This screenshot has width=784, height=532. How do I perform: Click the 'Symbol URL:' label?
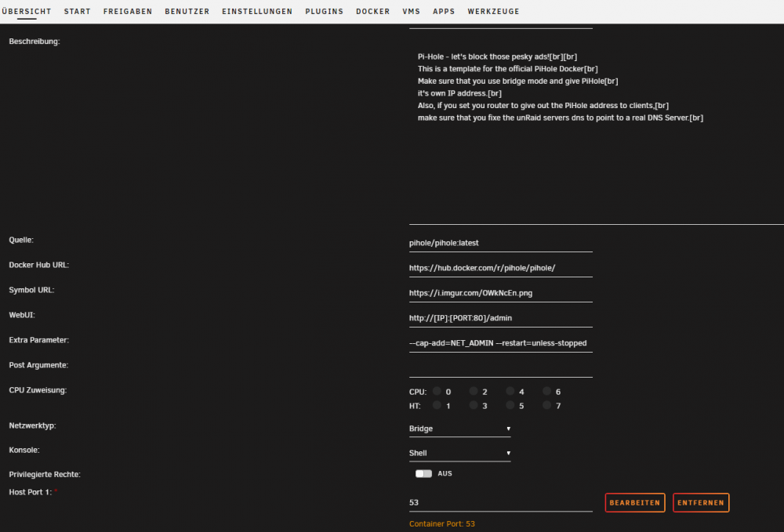31,290
